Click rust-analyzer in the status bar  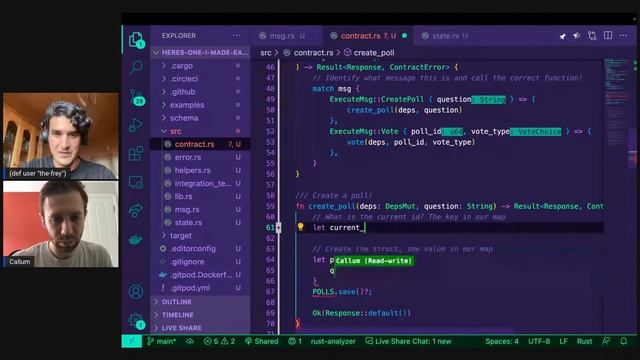(333, 341)
